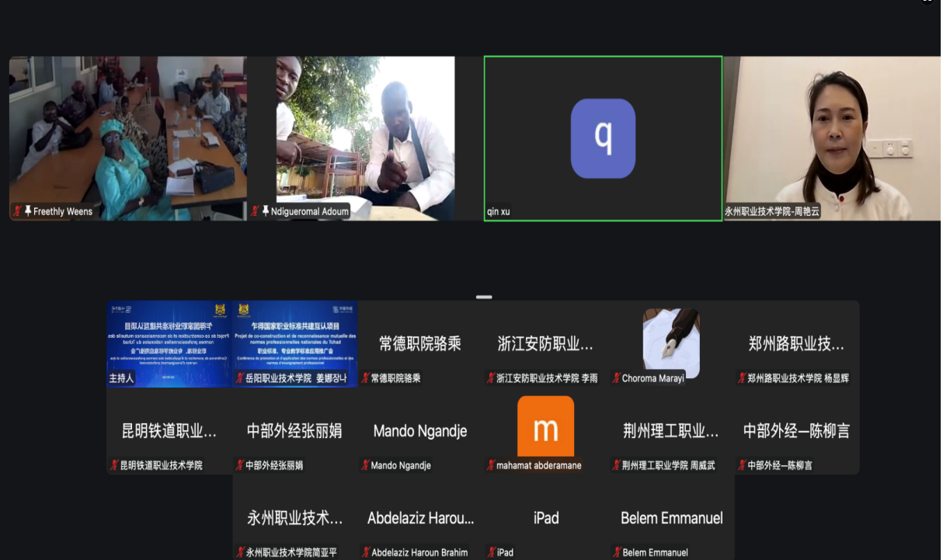
Task: Click the handle above the participant grid
Action: 483,297
